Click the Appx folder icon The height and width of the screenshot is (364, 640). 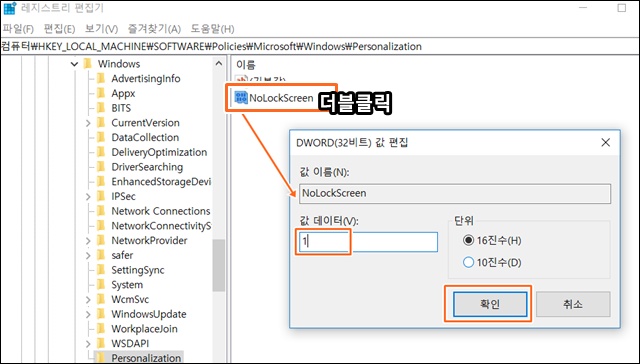[x=100, y=93]
